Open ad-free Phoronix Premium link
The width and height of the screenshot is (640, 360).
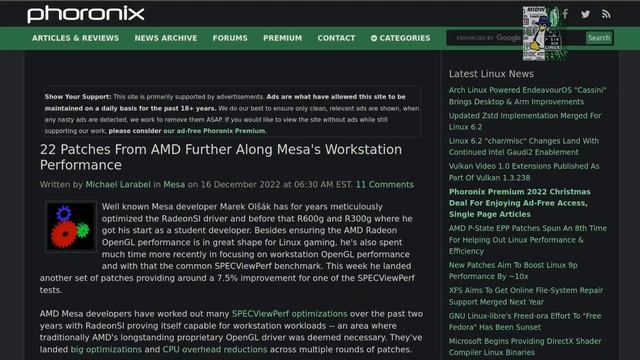click(214, 131)
